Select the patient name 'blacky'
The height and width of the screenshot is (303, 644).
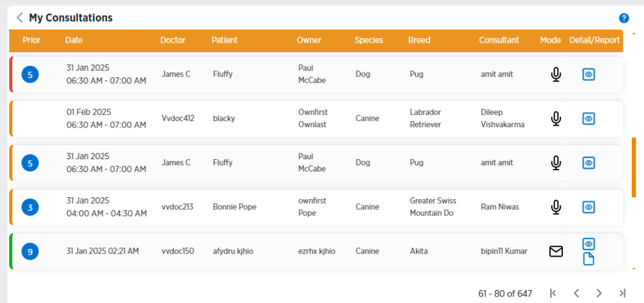tap(224, 119)
